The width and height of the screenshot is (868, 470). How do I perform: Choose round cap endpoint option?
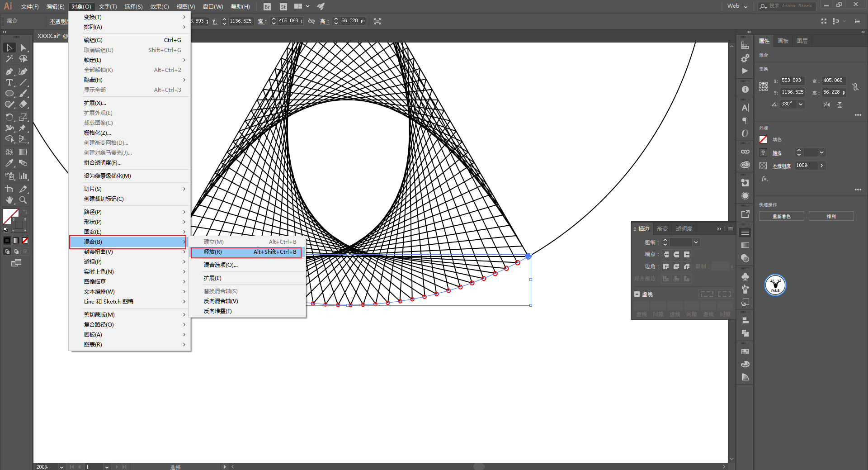pos(676,254)
